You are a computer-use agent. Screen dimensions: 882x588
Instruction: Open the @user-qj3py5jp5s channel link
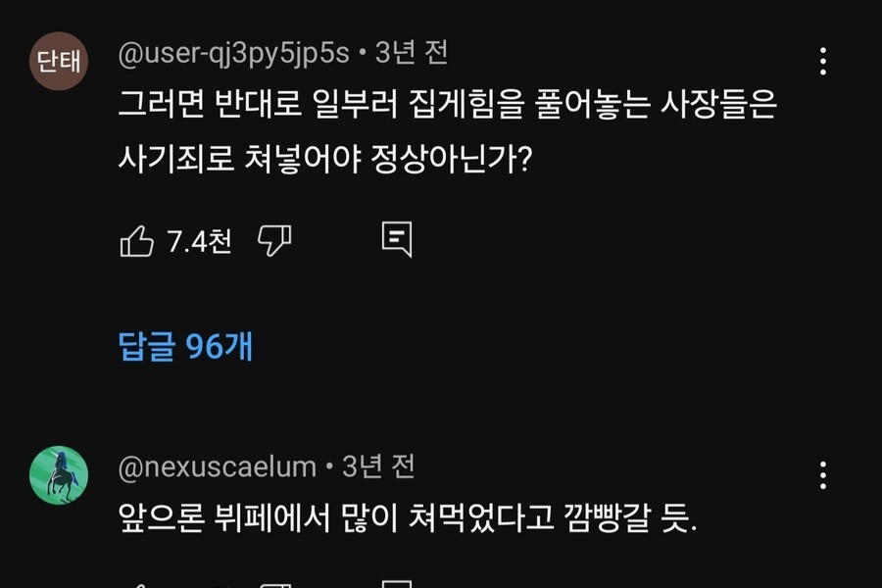coord(233,54)
